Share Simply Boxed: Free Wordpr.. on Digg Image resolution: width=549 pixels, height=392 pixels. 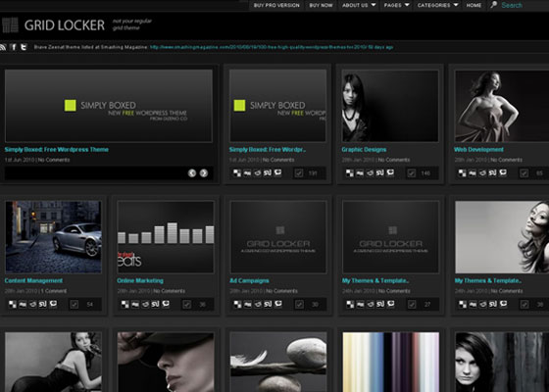247,172
